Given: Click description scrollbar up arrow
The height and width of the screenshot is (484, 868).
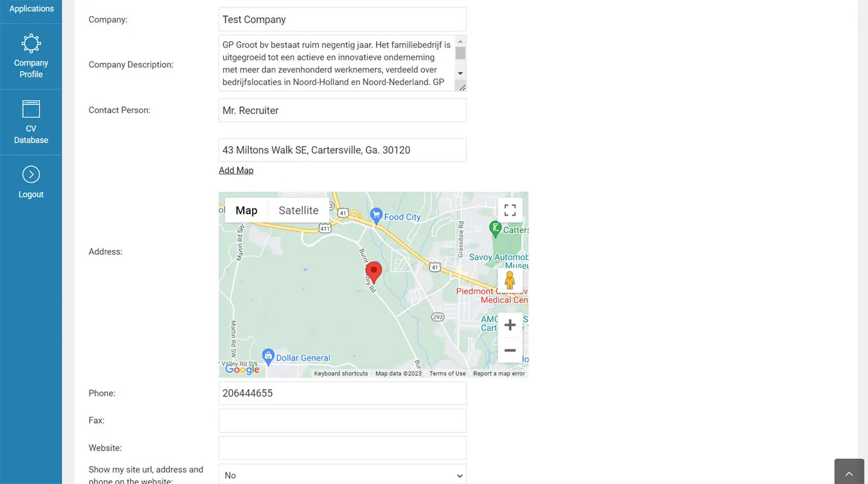Looking at the screenshot, I should point(460,41).
